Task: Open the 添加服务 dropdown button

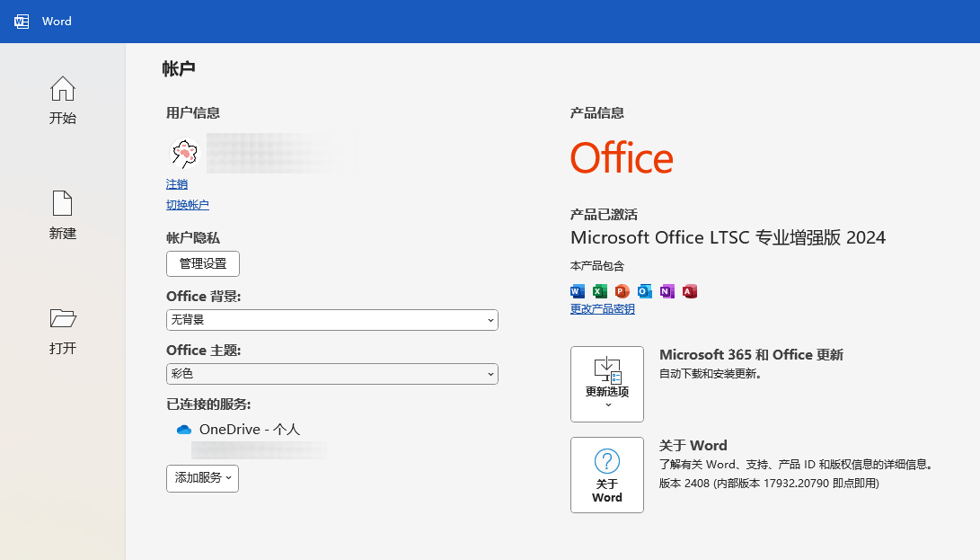Action: [202, 478]
